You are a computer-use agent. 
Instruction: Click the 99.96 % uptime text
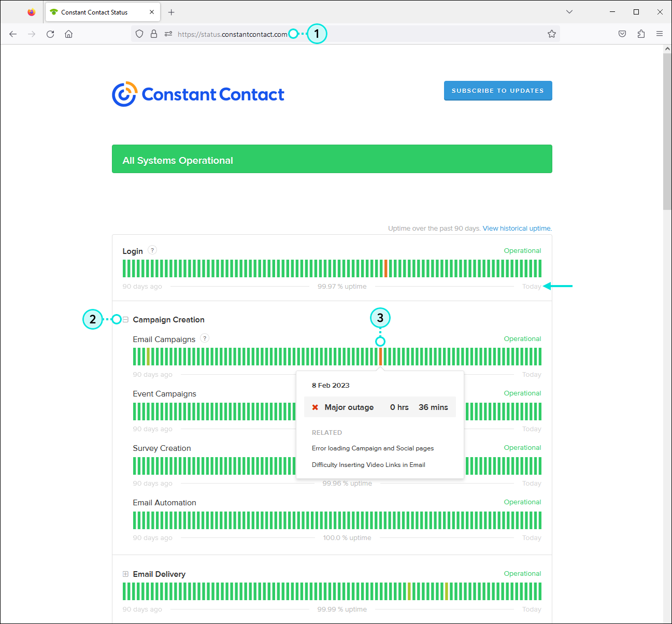click(347, 484)
